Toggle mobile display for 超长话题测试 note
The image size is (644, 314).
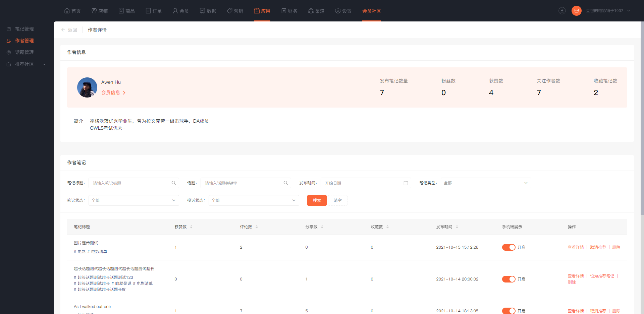tap(508, 279)
